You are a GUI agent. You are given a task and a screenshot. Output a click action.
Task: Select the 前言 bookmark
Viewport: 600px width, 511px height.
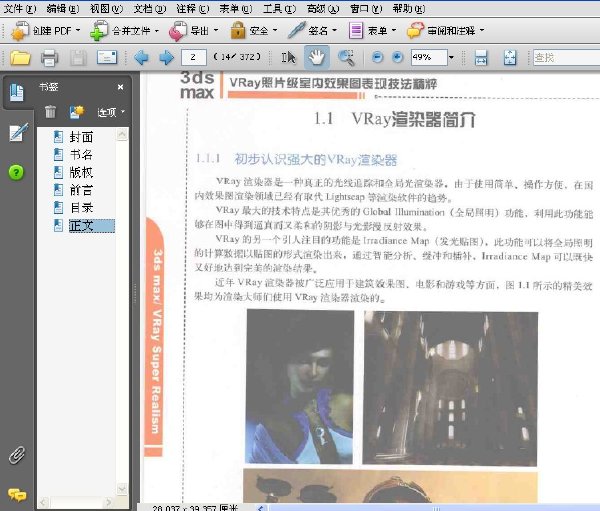pos(81,190)
